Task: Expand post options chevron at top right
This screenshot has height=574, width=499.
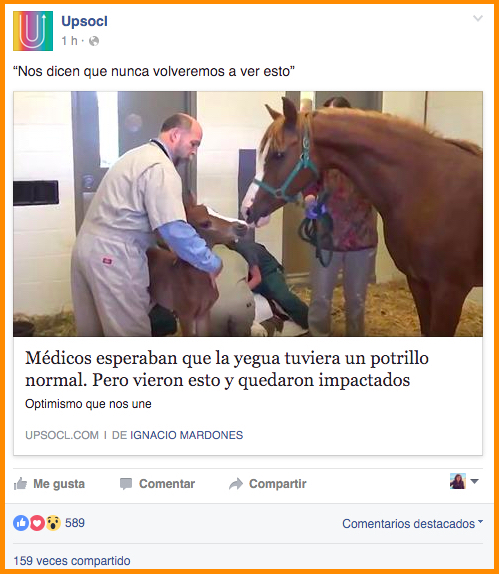Action: (478, 18)
